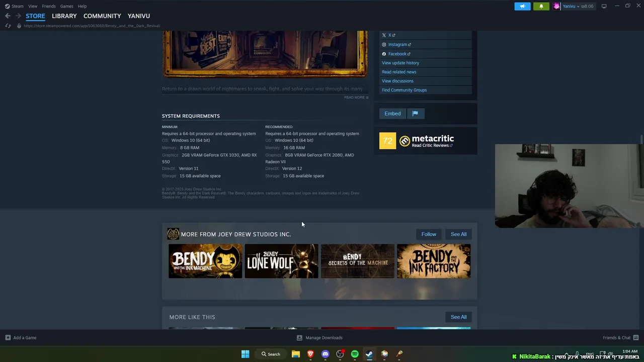644x362 pixels.
Task: Open Friends & Chat icon
Action: pyautogui.click(x=636, y=338)
